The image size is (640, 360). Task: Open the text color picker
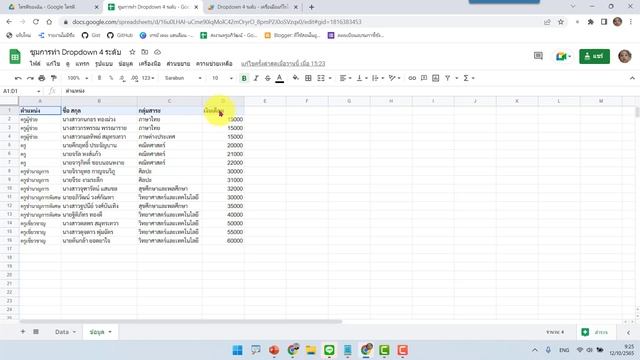(280, 78)
